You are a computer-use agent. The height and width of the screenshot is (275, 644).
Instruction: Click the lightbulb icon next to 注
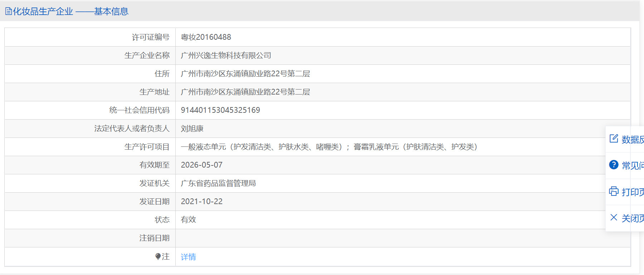[158, 256]
